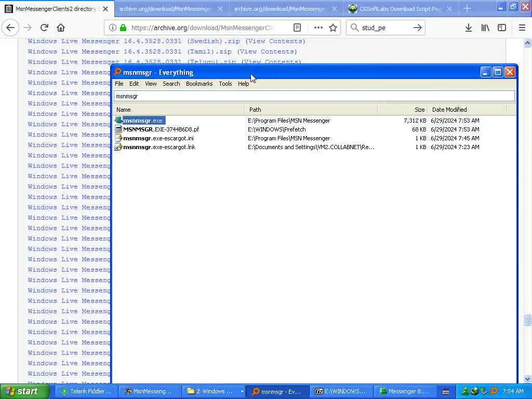Reload the page in Firefox
This screenshot has width=532, height=399.
(x=44, y=28)
